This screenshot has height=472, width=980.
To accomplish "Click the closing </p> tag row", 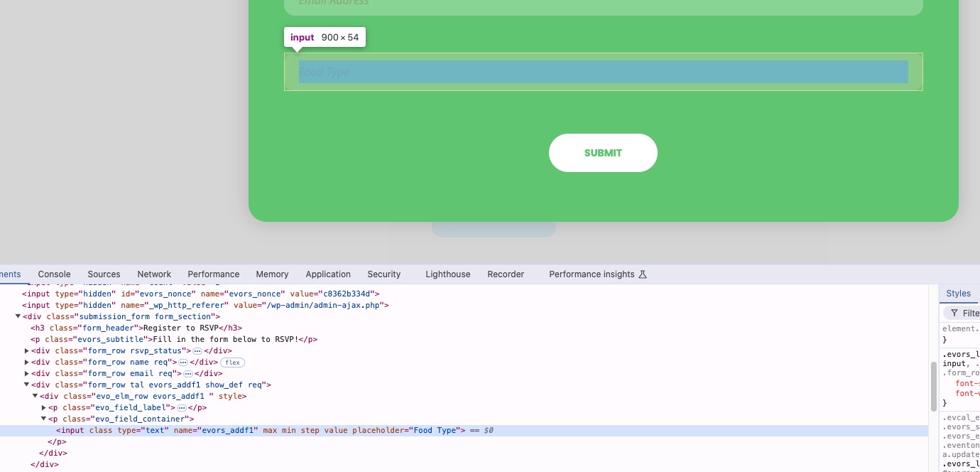I will (x=56, y=441).
